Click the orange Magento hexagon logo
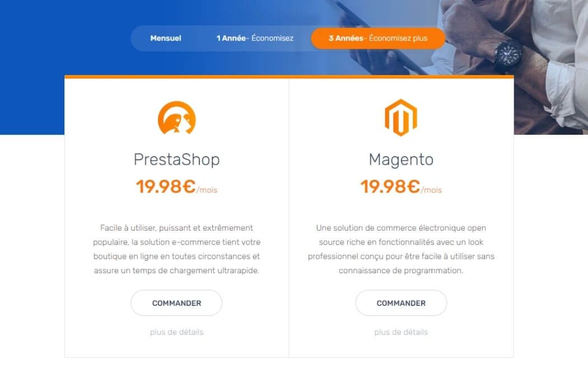The height and width of the screenshot is (392, 588). (x=401, y=118)
